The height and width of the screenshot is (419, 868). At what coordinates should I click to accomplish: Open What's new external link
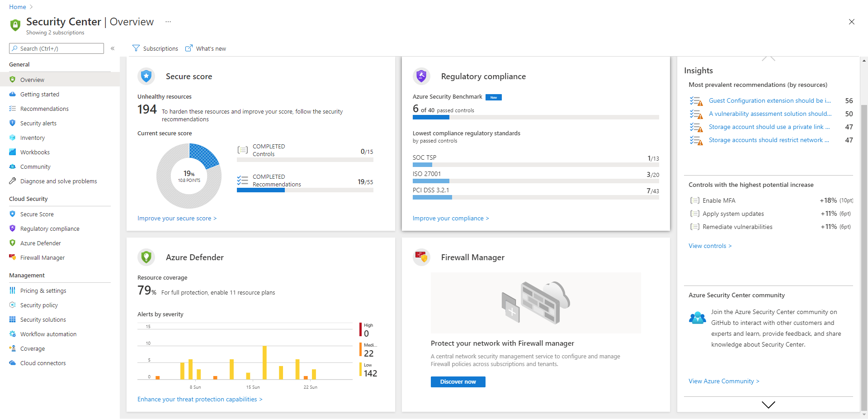pos(206,48)
